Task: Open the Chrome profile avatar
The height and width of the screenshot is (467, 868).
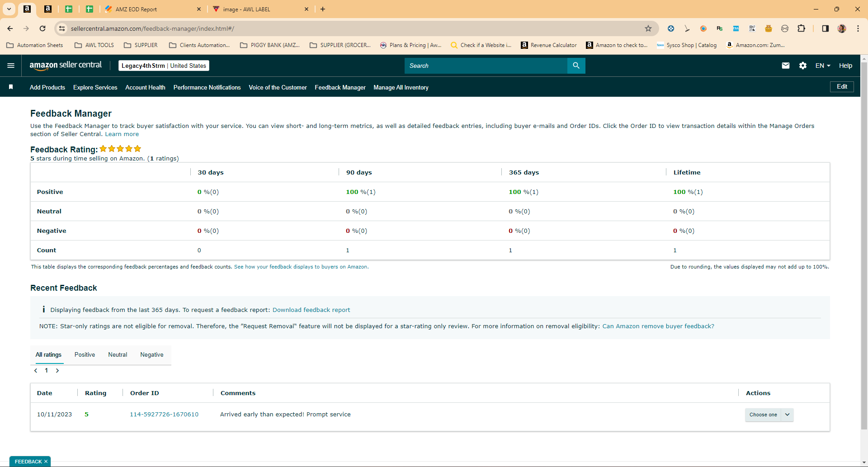Action: (x=842, y=28)
